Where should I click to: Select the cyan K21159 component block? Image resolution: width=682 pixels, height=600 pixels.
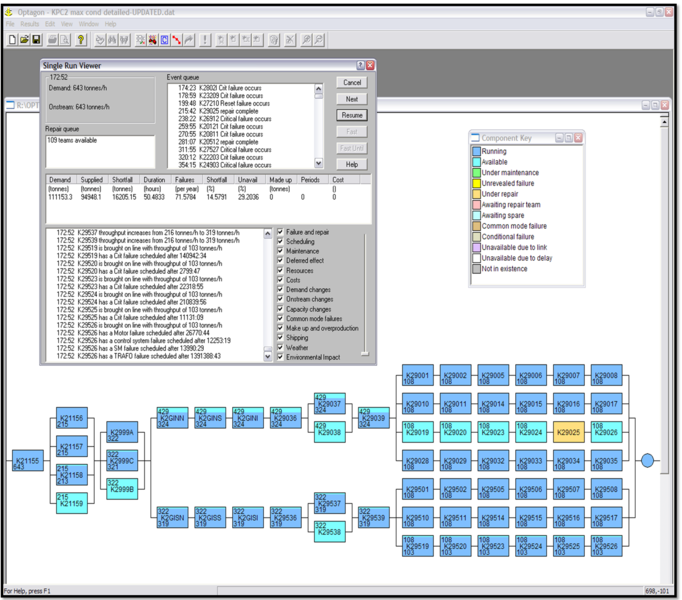72,503
